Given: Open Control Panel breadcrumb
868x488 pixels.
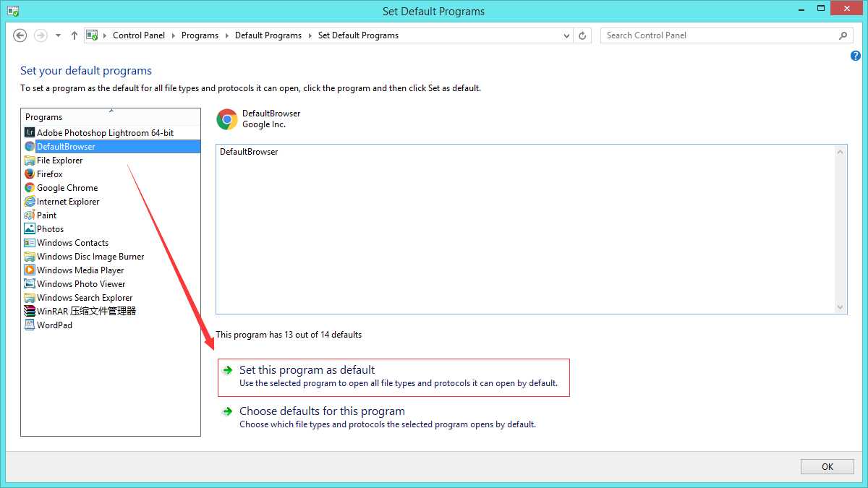Looking at the screenshot, I should [139, 35].
